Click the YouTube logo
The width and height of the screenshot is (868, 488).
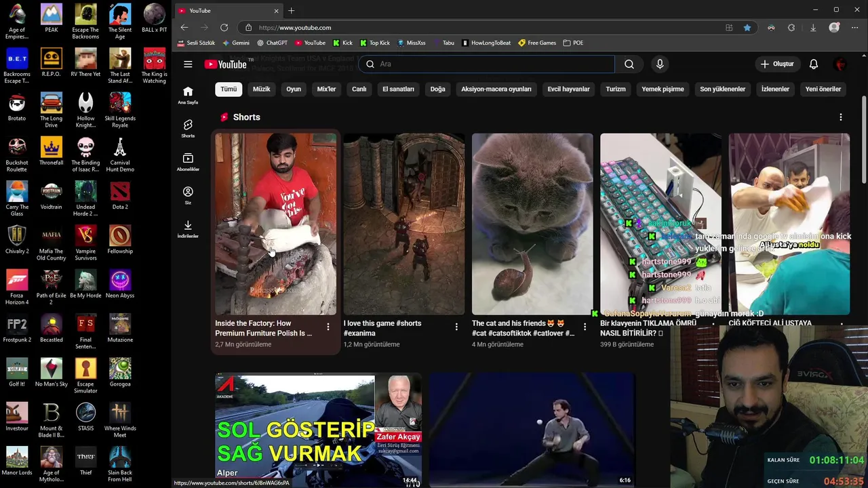(x=226, y=64)
